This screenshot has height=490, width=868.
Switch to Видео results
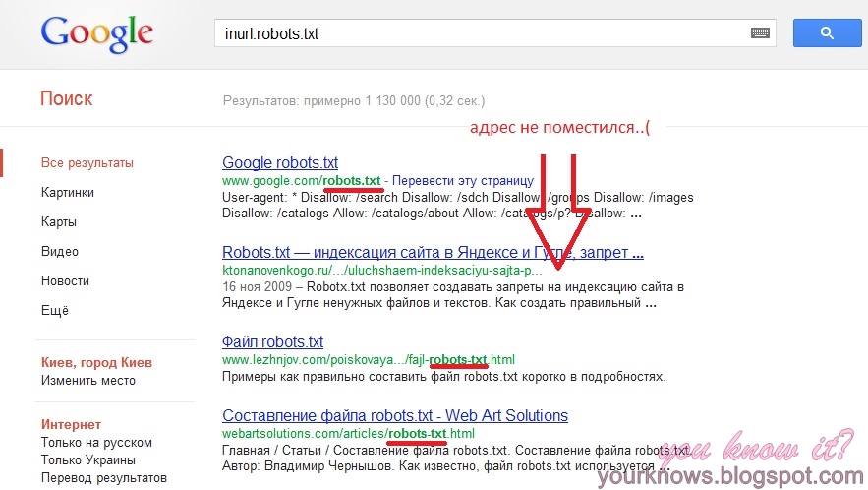(60, 251)
